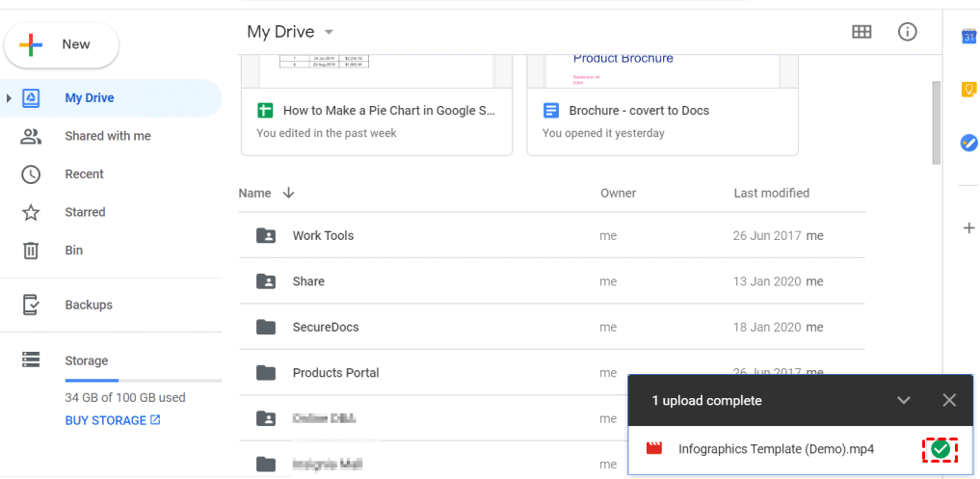
Task: Open Google Keep side panel icon
Action: click(x=968, y=90)
